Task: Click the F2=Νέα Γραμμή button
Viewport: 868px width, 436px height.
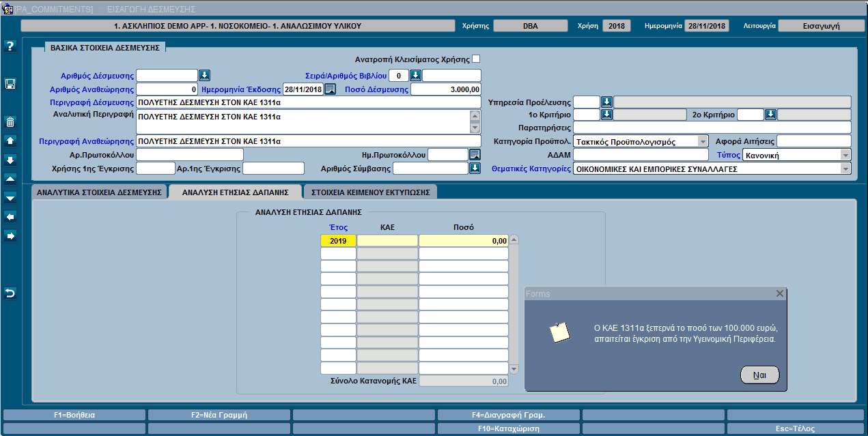Action: point(219,415)
